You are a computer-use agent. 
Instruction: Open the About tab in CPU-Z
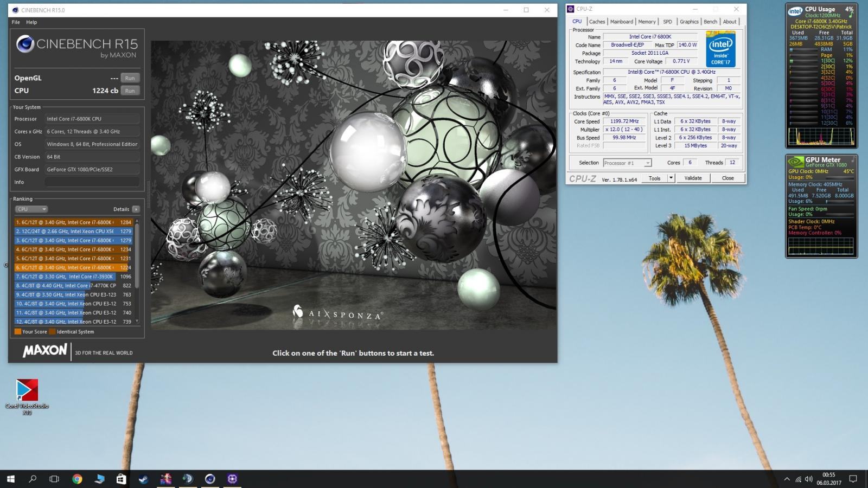730,22
